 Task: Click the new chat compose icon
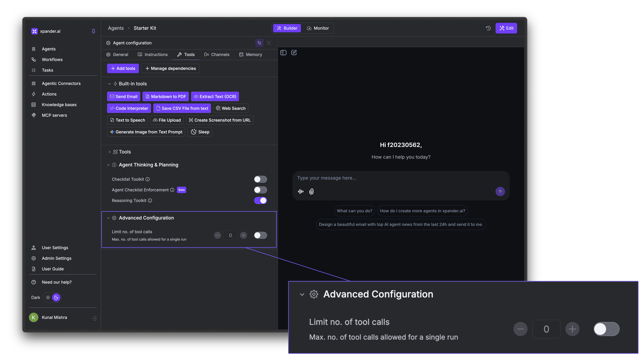294,52
